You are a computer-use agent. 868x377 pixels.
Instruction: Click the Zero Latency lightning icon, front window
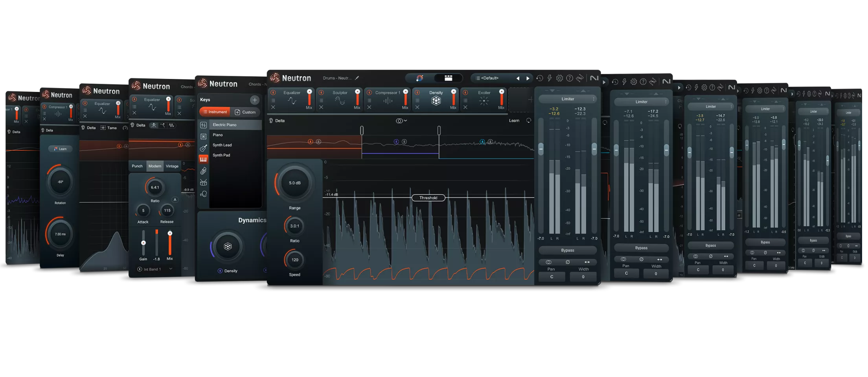550,78
